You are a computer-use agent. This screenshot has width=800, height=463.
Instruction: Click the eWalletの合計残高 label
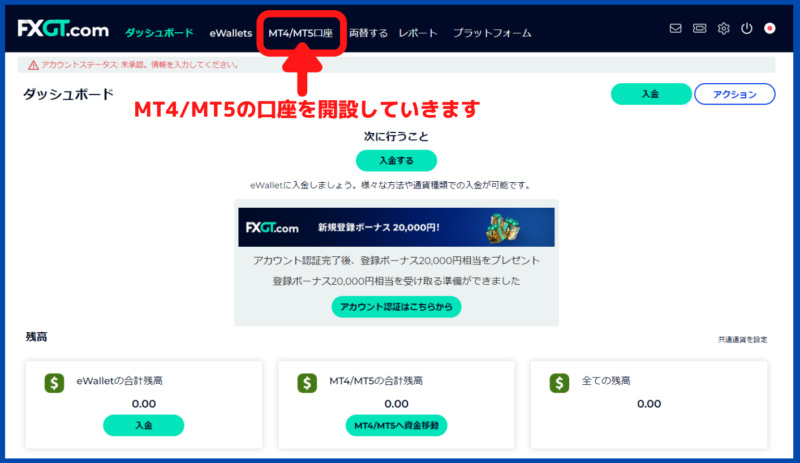[119, 381]
